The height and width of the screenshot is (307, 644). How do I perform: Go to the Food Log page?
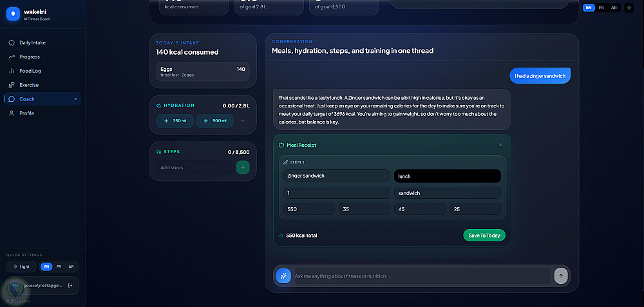[30, 71]
